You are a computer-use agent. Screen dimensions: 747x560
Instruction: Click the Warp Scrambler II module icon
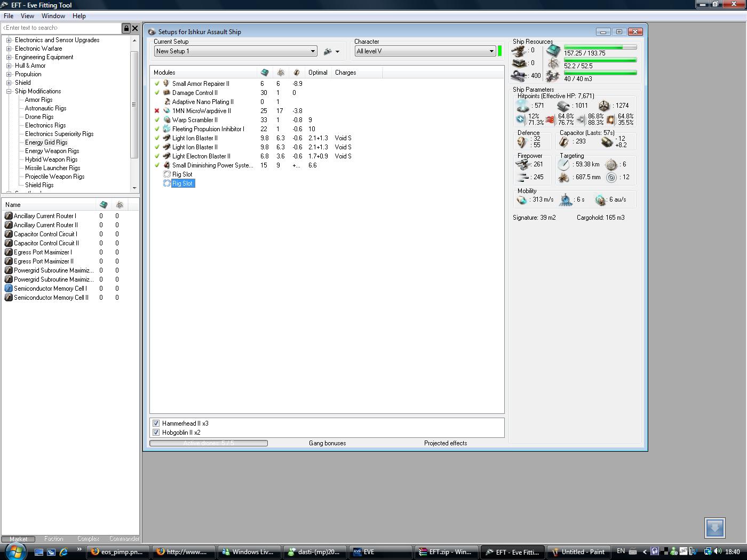click(166, 120)
